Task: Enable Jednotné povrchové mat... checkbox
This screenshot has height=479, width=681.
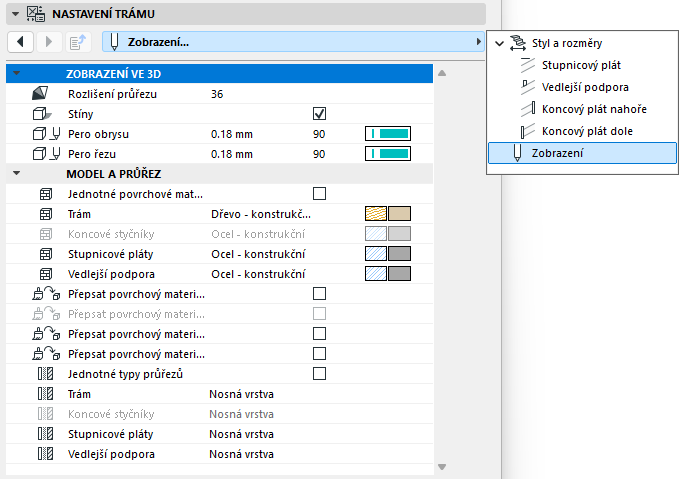Action: point(319,194)
